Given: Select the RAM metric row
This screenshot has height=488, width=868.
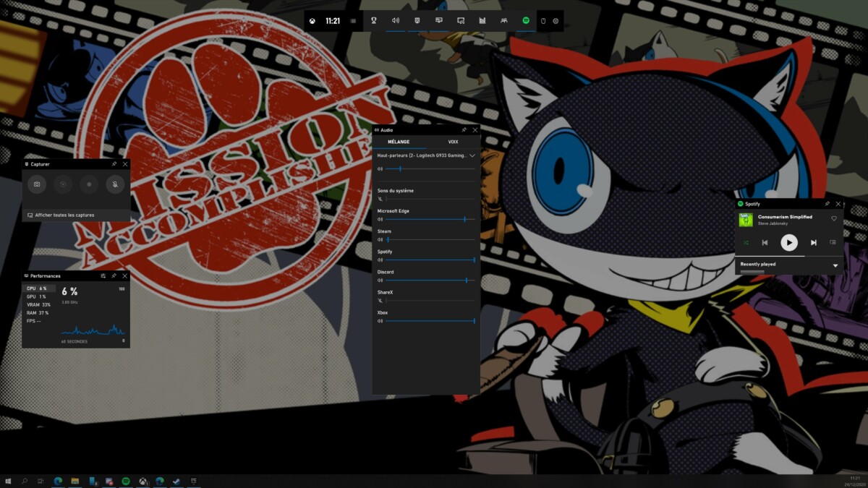Looking at the screenshot, I should 39,312.
